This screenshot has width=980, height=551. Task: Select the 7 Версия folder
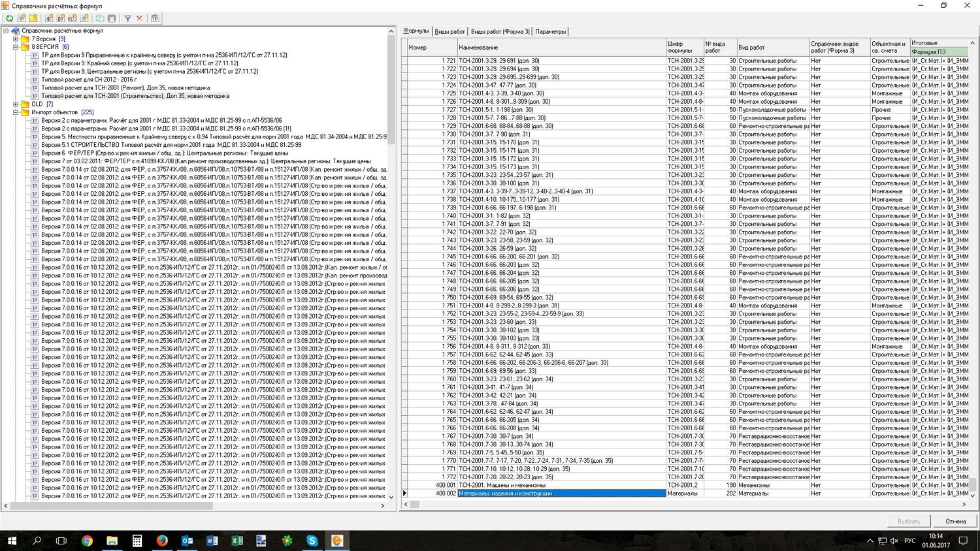[43, 39]
